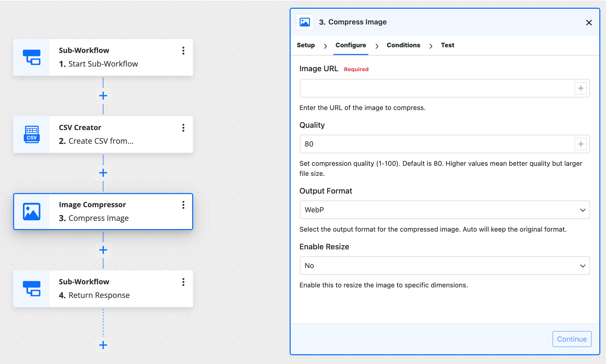Click the Sub-Workflow icon on Return Response node
Screen dimensions: 606x364
pos(32,288)
